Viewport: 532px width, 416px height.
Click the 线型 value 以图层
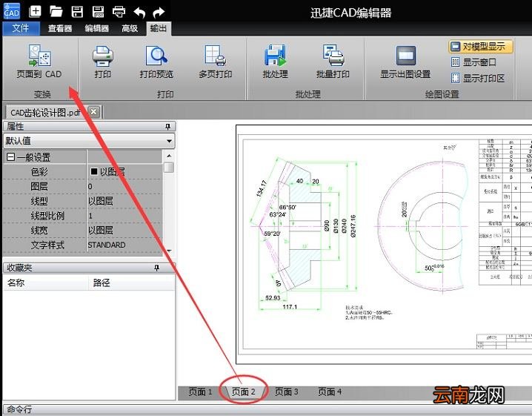124,201
